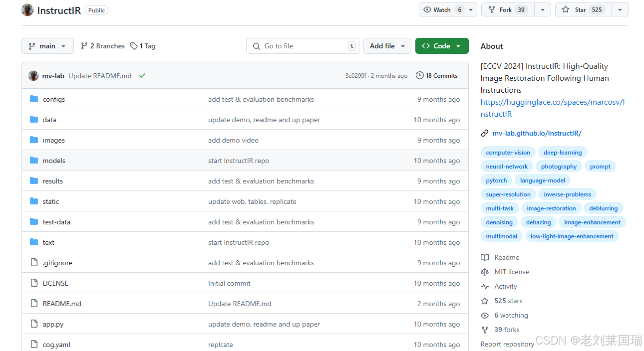The height and width of the screenshot is (351, 644).
Task: Select the multi-task topic tag
Action: click(500, 208)
